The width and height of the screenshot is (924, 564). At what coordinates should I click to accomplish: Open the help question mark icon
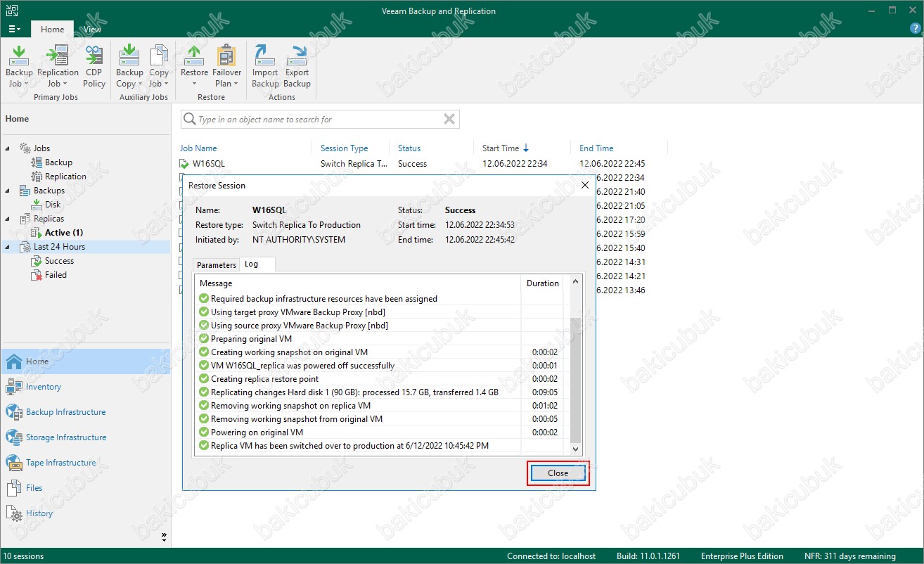point(915,28)
